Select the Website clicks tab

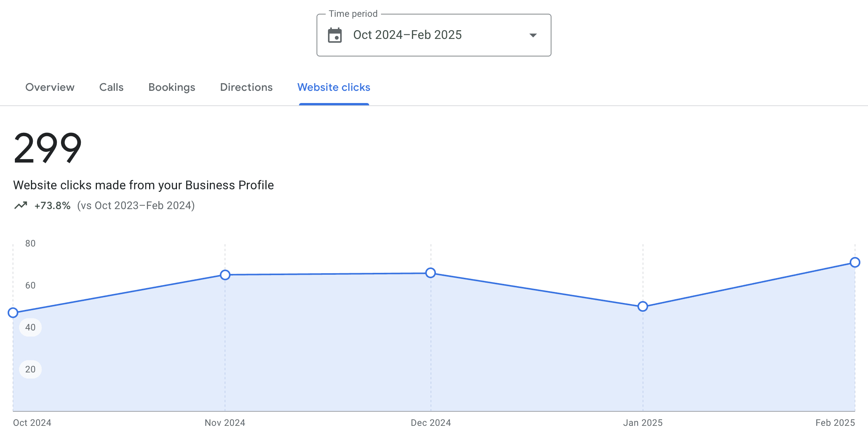click(x=334, y=87)
